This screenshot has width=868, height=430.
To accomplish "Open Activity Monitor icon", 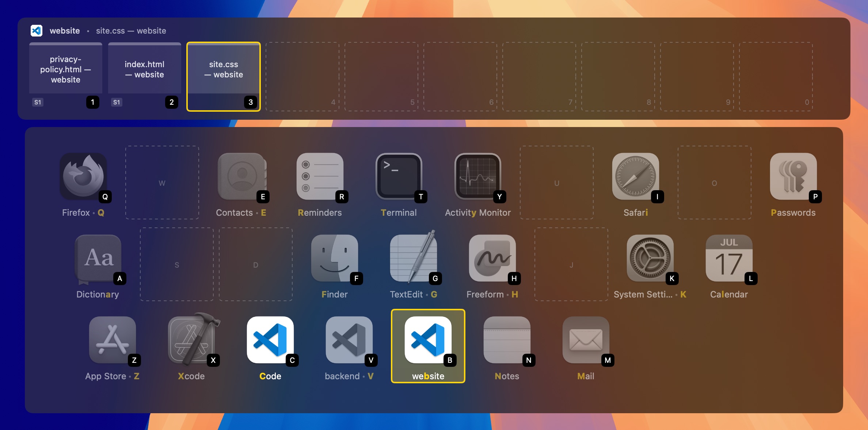I will point(478,176).
